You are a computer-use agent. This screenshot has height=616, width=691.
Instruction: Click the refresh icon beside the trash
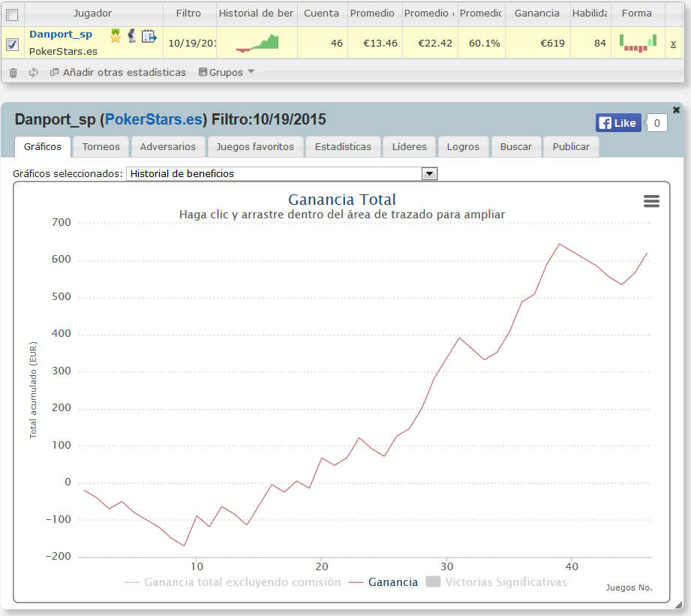34,73
